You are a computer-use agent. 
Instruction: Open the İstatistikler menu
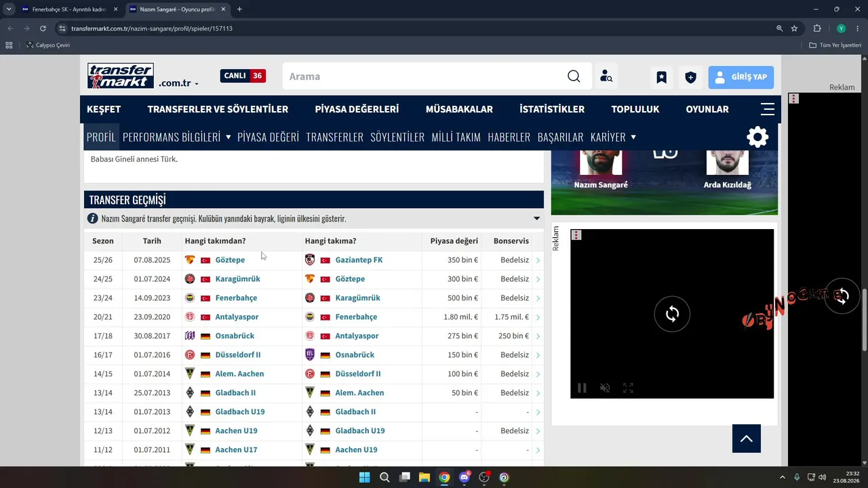(x=552, y=109)
